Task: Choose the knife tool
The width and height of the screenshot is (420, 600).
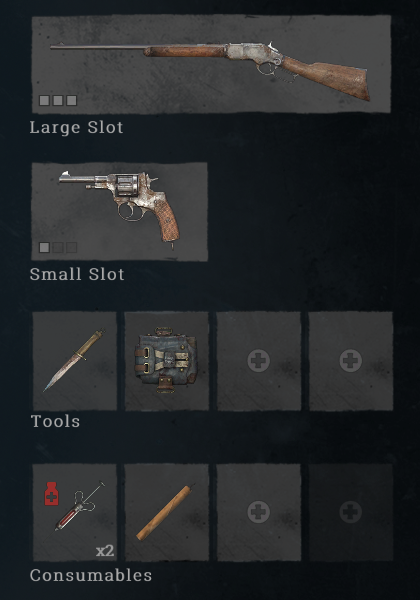Action: 75,361
